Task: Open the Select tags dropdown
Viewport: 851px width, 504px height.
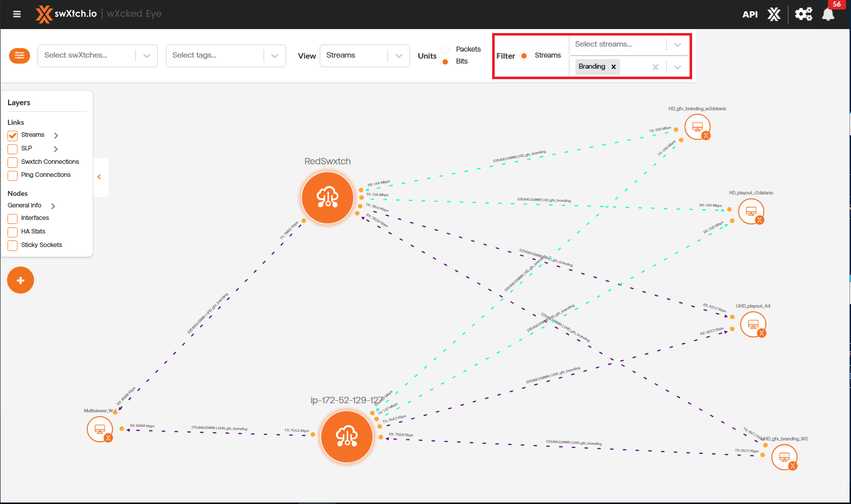Action: (x=226, y=56)
